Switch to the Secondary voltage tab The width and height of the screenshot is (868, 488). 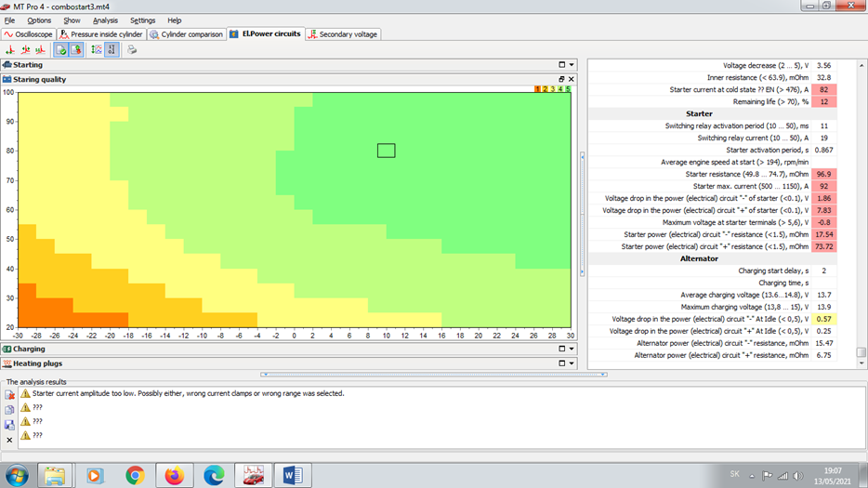coord(343,34)
